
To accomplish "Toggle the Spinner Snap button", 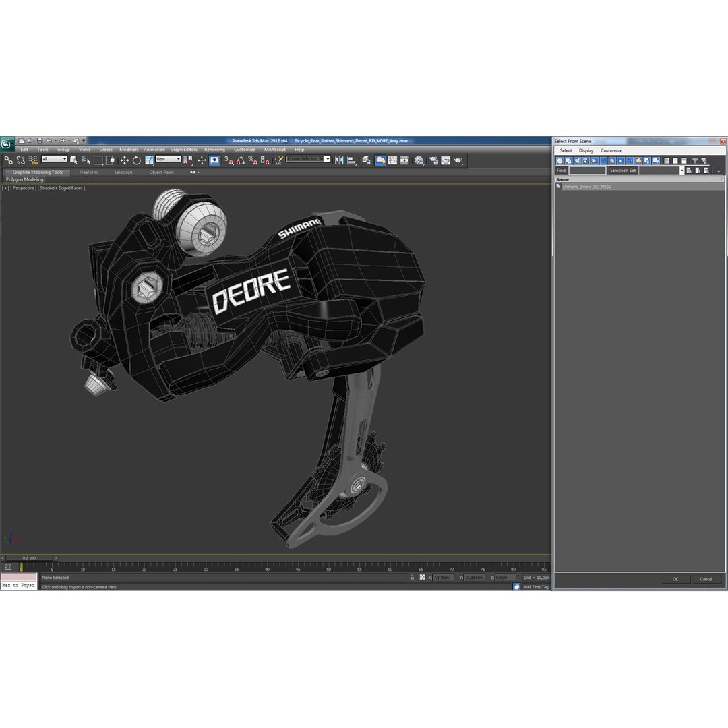I will click(x=265, y=160).
